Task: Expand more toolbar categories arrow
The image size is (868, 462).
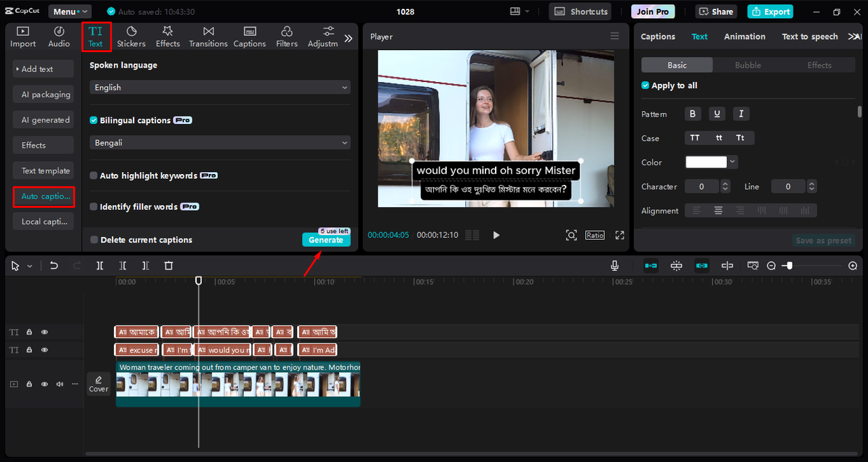Action: [x=348, y=39]
